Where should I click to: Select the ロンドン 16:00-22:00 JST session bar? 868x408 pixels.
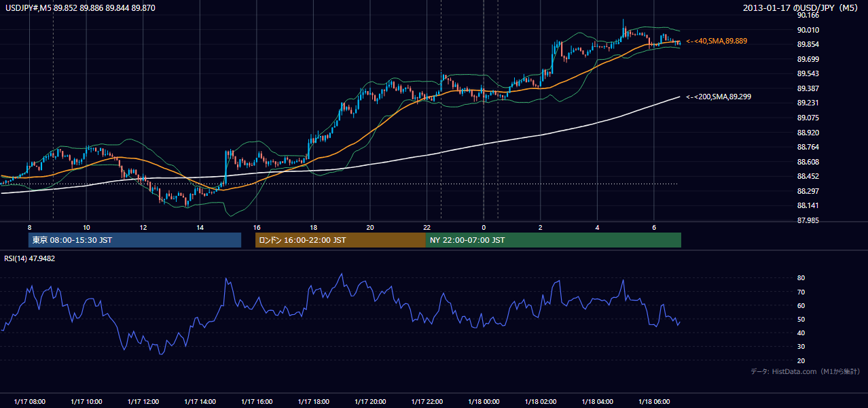click(x=340, y=240)
